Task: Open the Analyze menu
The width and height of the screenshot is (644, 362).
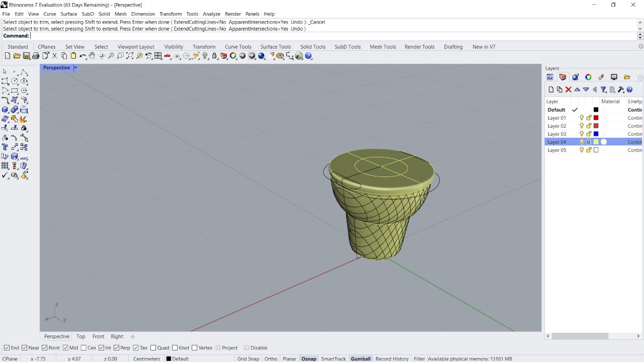Action: click(211, 14)
